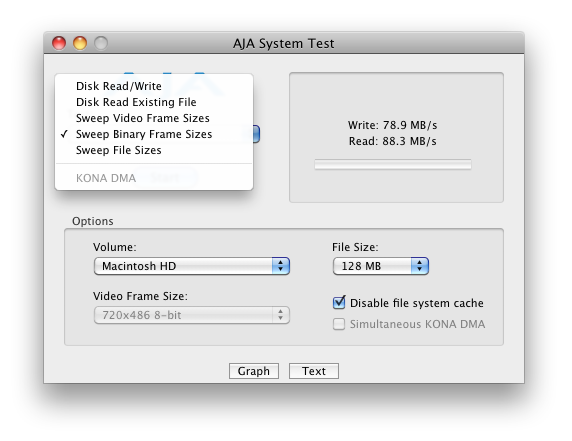
Task: Click the AJA System Test window title
Action: point(283,43)
